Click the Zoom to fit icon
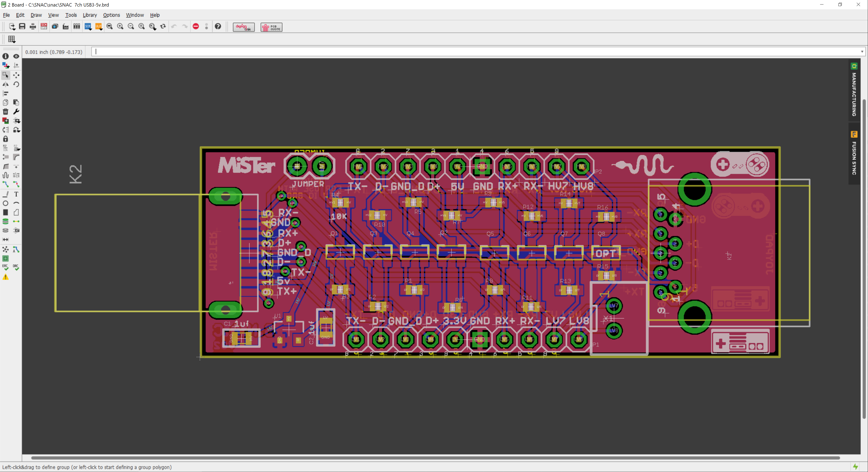 pos(109,27)
